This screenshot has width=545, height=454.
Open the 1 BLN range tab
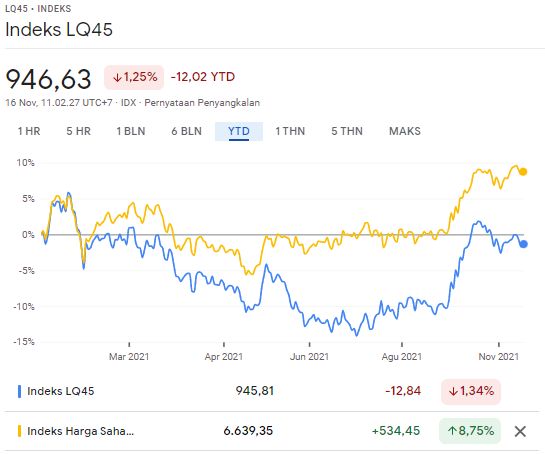tap(131, 131)
